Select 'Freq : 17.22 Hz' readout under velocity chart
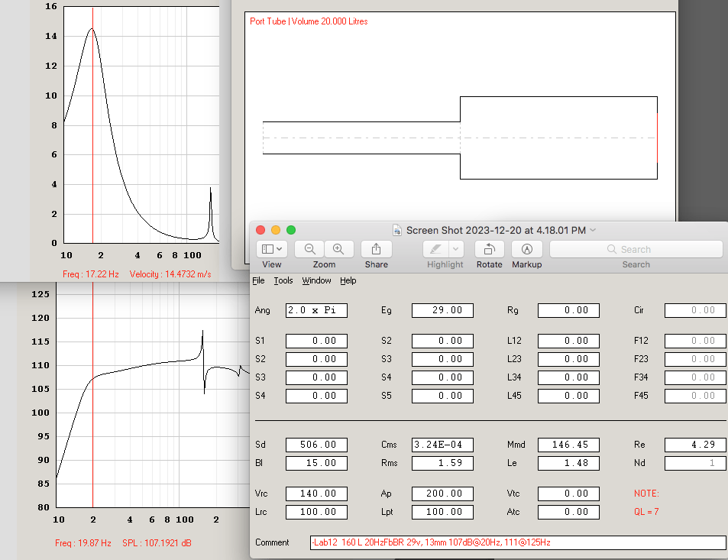The height and width of the screenshot is (560, 728). tap(91, 274)
